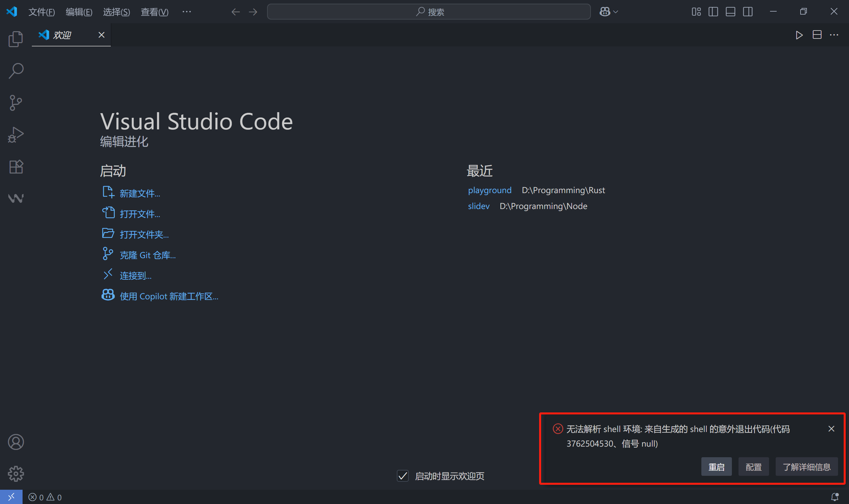
Task: Click the D:\Programming\Rust path text
Action: [563, 190]
